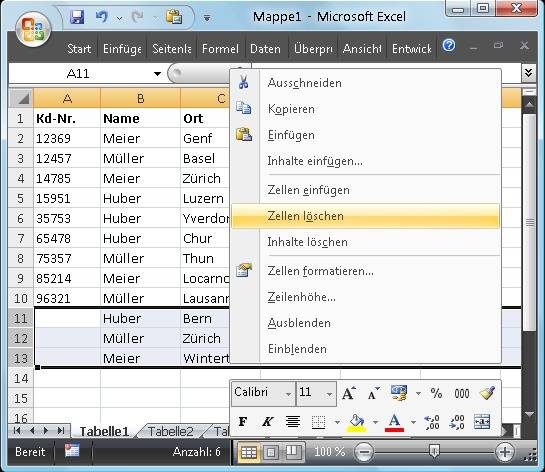
Task: Switch to Tabelle2 sheet tab
Action: [170, 431]
